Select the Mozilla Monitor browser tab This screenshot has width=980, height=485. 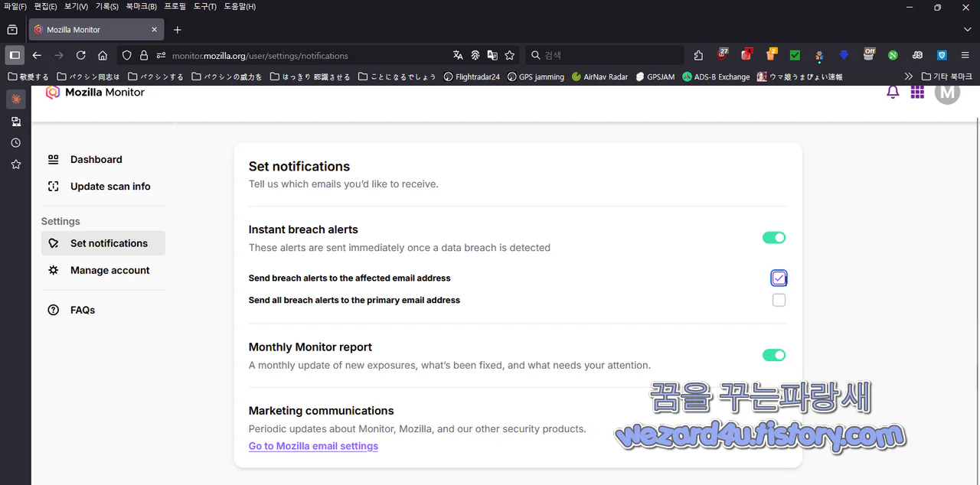tap(95, 30)
